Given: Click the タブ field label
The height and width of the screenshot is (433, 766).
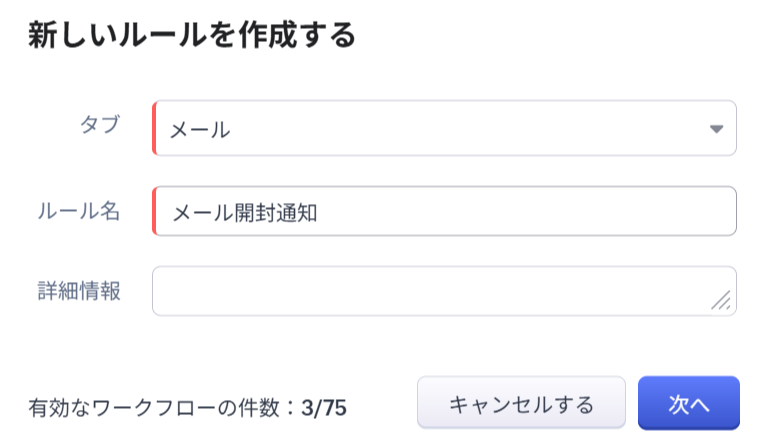Looking at the screenshot, I should coord(99,125).
